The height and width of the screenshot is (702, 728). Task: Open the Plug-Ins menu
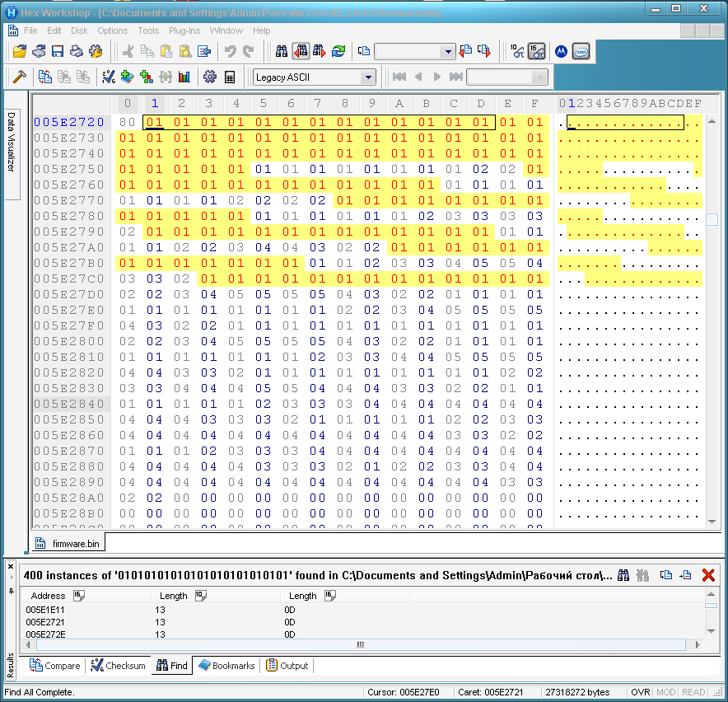click(x=184, y=30)
